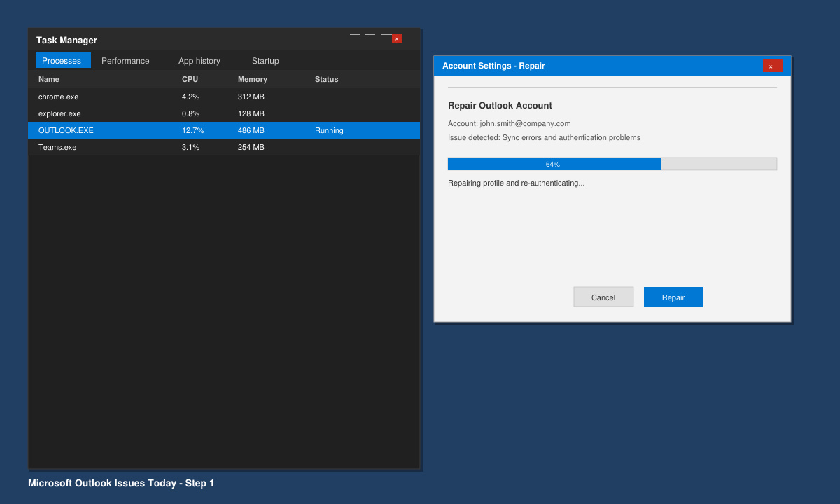Viewport: 840px width, 504px height.
Task: Click the 128 MB memory cell
Action: [251, 113]
